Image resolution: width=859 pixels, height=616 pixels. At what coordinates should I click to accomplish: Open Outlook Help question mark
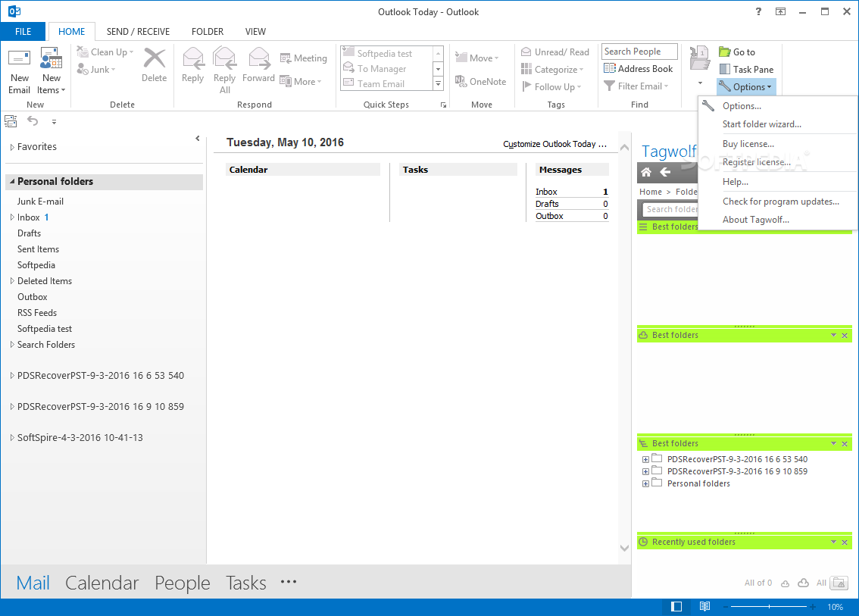pyautogui.click(x=759, y=11)
